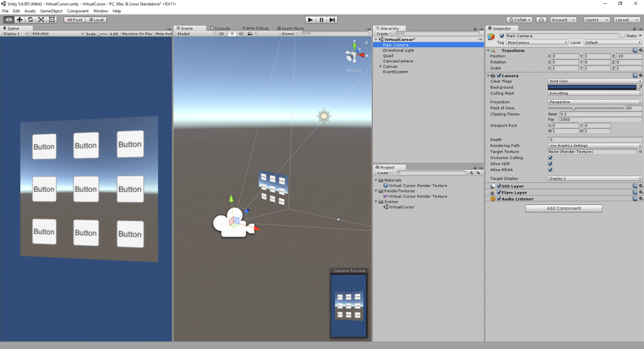This screenshot has width=644, height=349.
Task: Click the Background color swatch
Action: (592, 87)
